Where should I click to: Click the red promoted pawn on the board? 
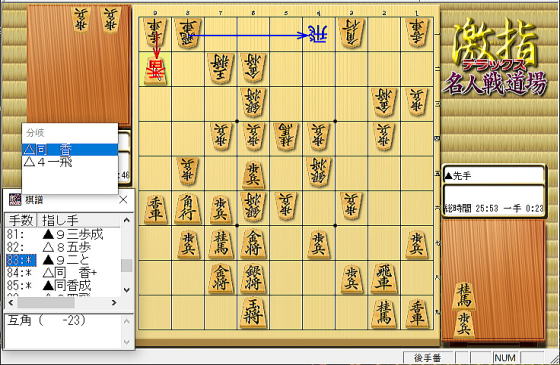(155, 69)
